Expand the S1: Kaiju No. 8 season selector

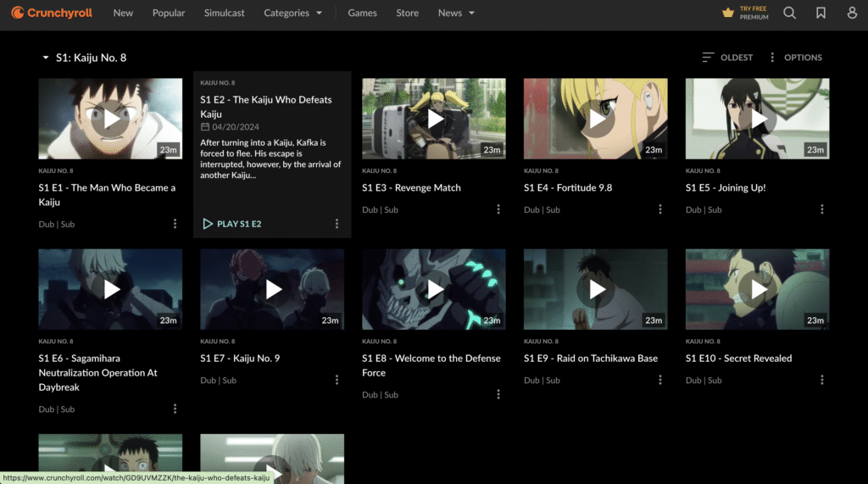85,58
